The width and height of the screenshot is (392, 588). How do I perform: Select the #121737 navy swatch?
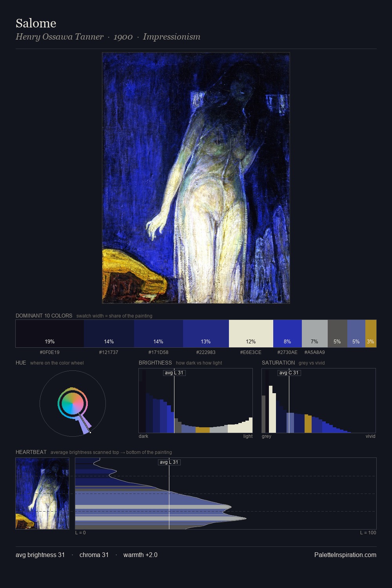[109, 334]
